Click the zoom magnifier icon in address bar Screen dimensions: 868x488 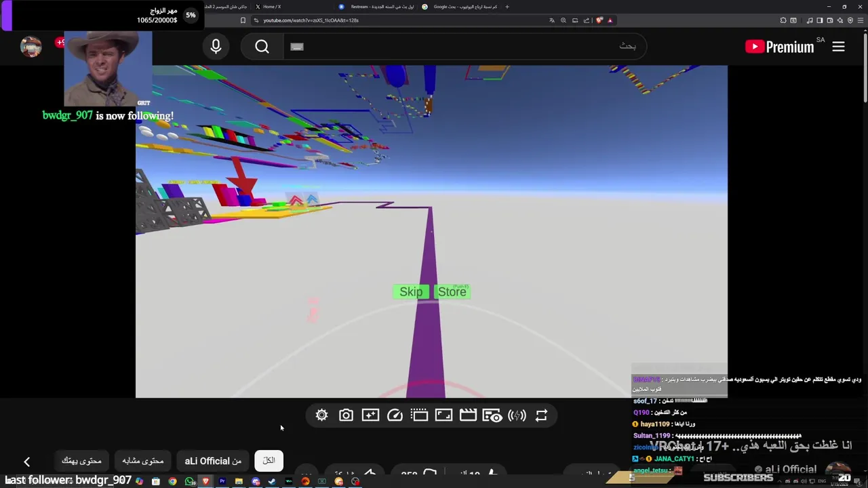563,20
